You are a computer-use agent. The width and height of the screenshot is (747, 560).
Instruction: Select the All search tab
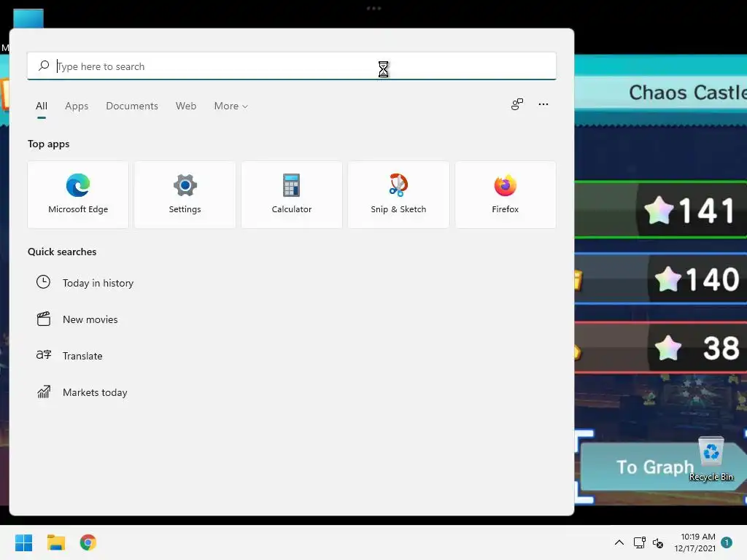pos(42,106)
